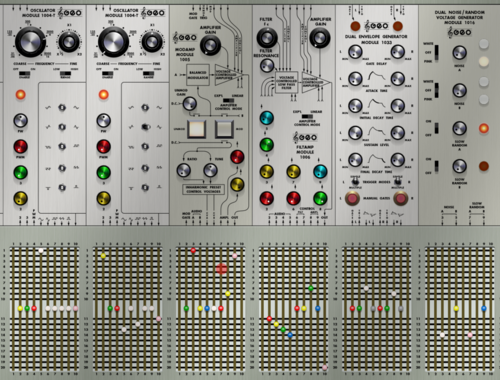Toggle the Slow Random B On/Off switch
Screen dimensions: 500x380
[436, 166]
